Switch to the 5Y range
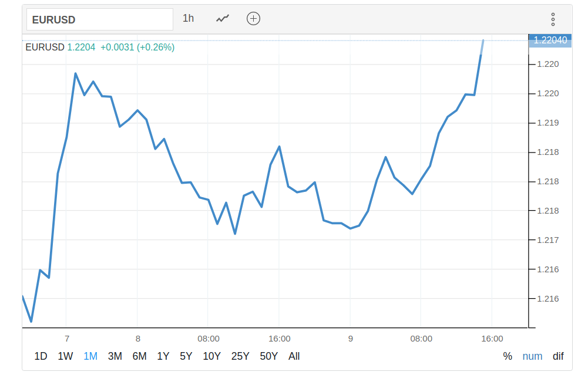 point(186,356)
